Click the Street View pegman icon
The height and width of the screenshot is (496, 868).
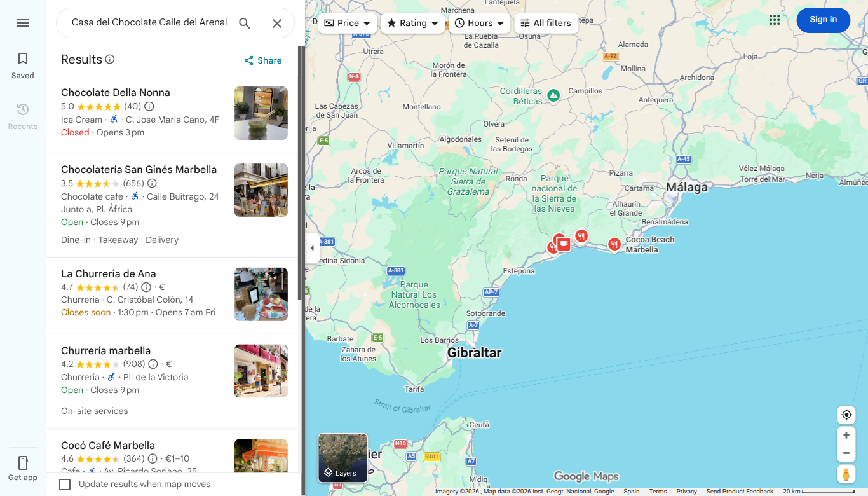point(846,474)
